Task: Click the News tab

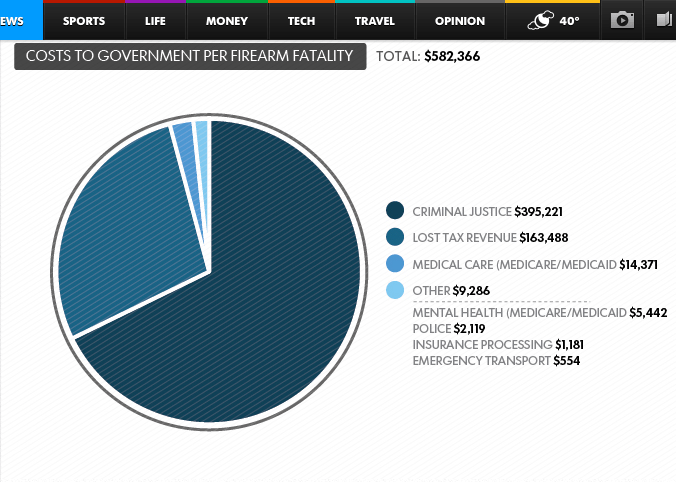Action: pyautogui.click(x=14, y=21)
